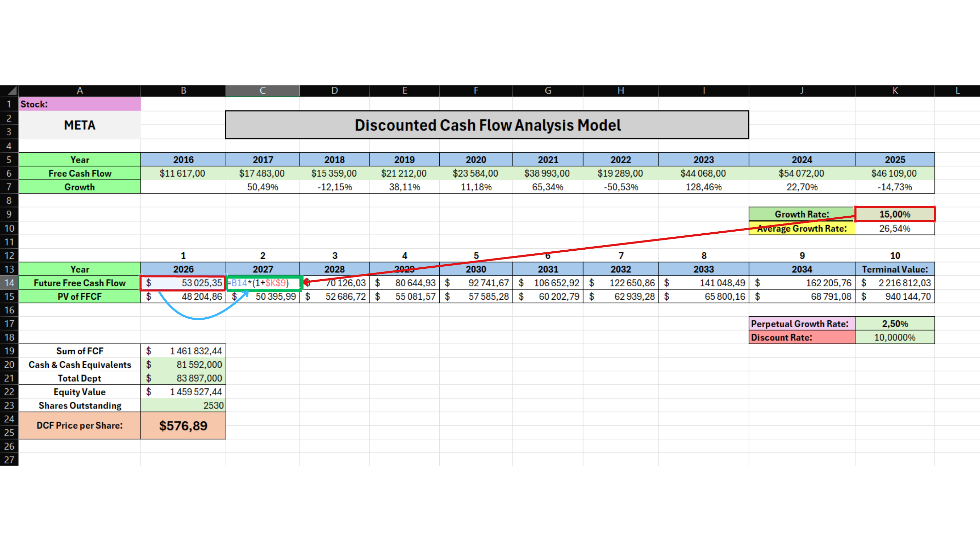980x551 pixels.
Task: Select the Discount Rate: label cell
Action: click(802, 337)
